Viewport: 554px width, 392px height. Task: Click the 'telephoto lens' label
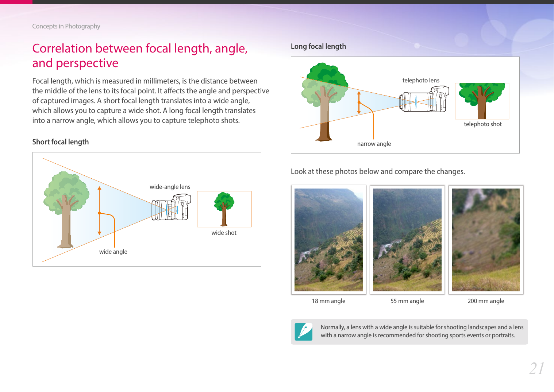pyautogui.click(x=421, y=80)
